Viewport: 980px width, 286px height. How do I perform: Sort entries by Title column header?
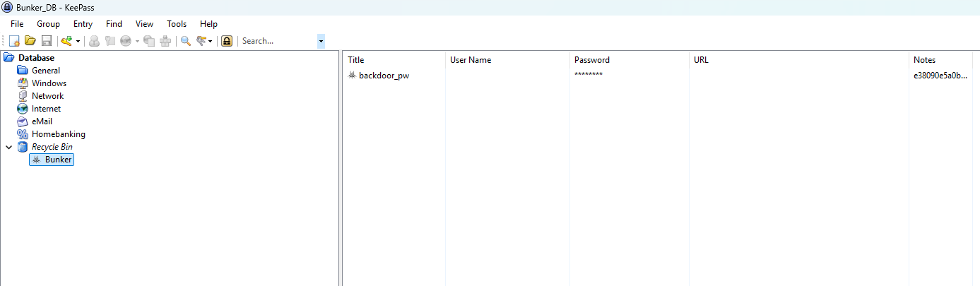pyautogui.click(x=394, y=60)
